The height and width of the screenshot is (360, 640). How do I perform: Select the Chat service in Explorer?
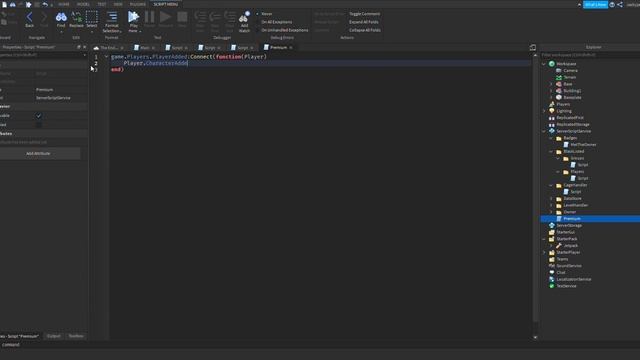pos(561,272)
